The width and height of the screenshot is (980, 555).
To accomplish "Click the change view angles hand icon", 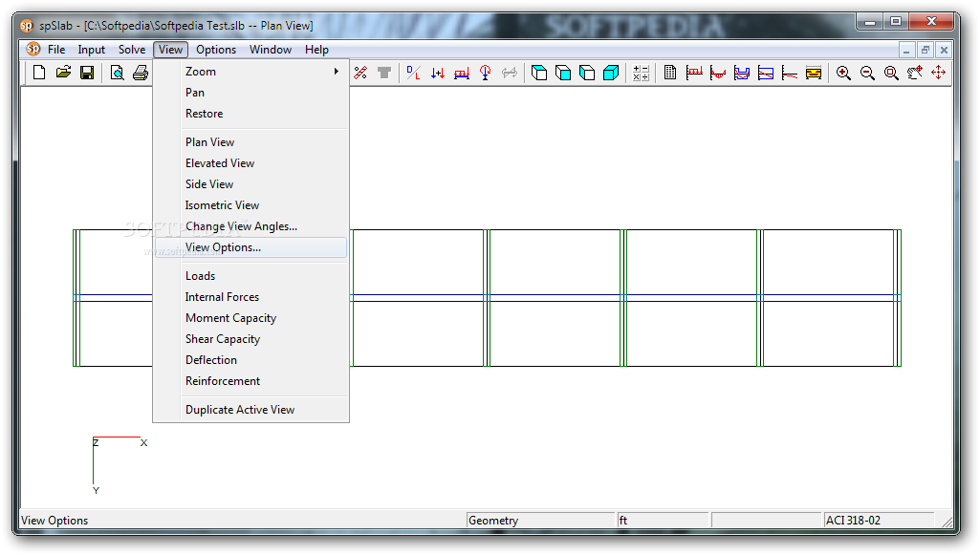I will pyautogui.click(x=915, y=73).
